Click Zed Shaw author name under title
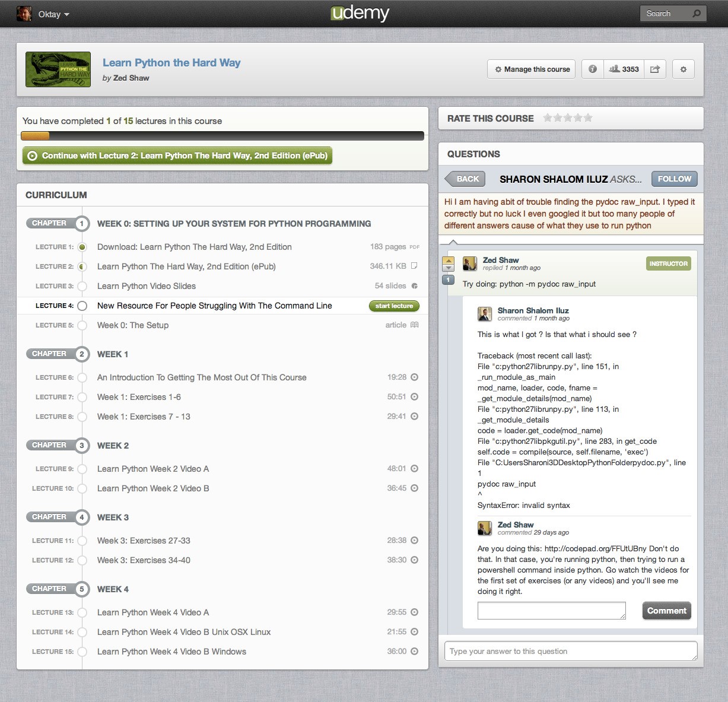 131,78
